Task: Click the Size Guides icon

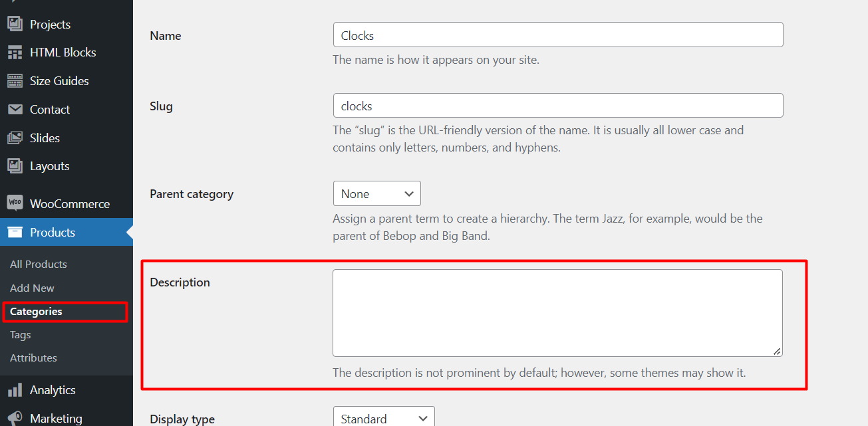Action: pyautogui.click(x=15, y=81)
